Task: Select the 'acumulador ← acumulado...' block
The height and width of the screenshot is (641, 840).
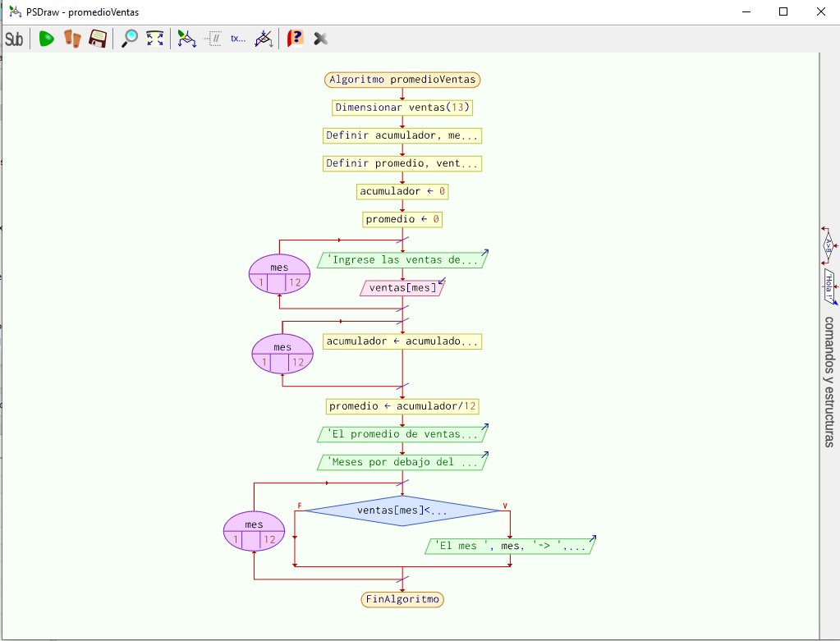Action: tap(402, 341)
